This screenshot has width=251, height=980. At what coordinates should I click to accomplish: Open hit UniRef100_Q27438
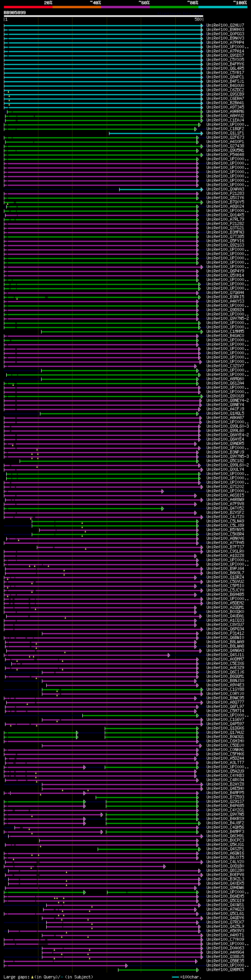225,146
